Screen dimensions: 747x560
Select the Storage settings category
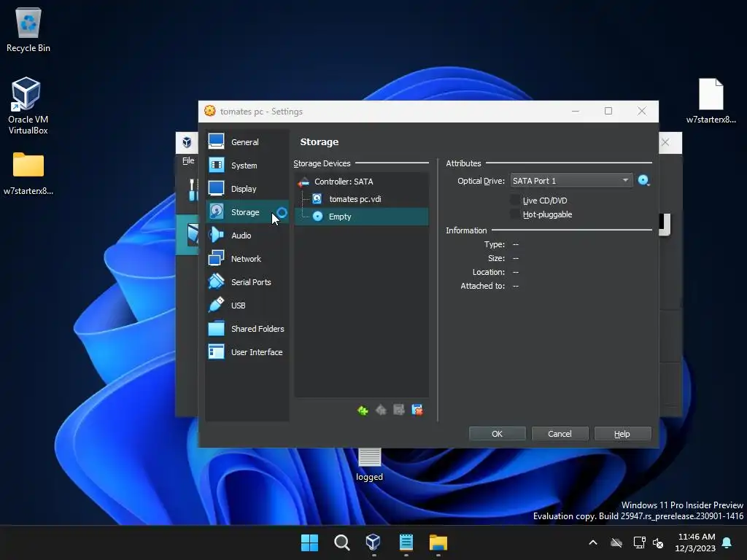pos(247,212)
